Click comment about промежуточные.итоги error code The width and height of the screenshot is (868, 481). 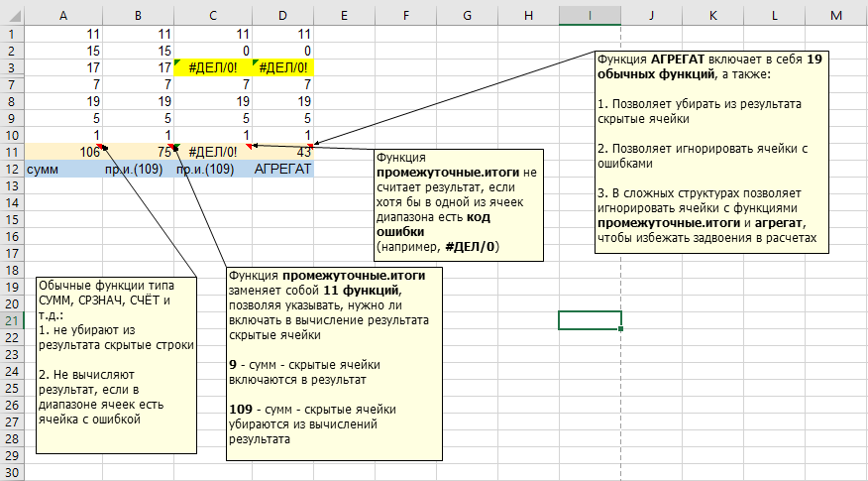(x=459, y=204)
